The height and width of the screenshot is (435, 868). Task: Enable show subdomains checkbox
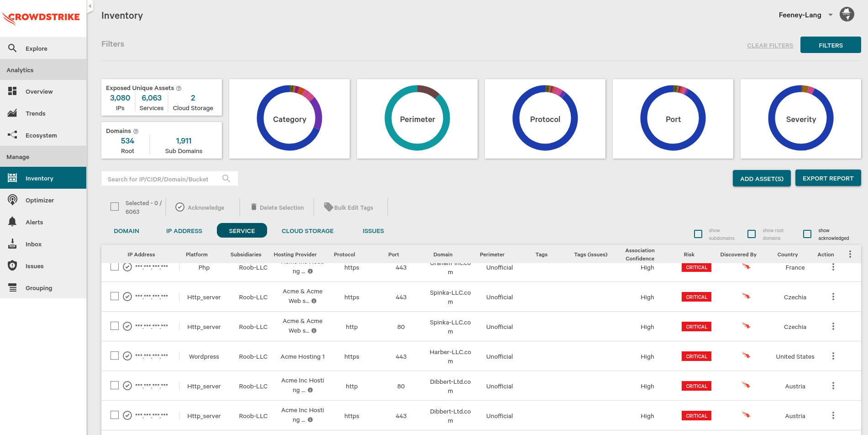click(698, 234)
